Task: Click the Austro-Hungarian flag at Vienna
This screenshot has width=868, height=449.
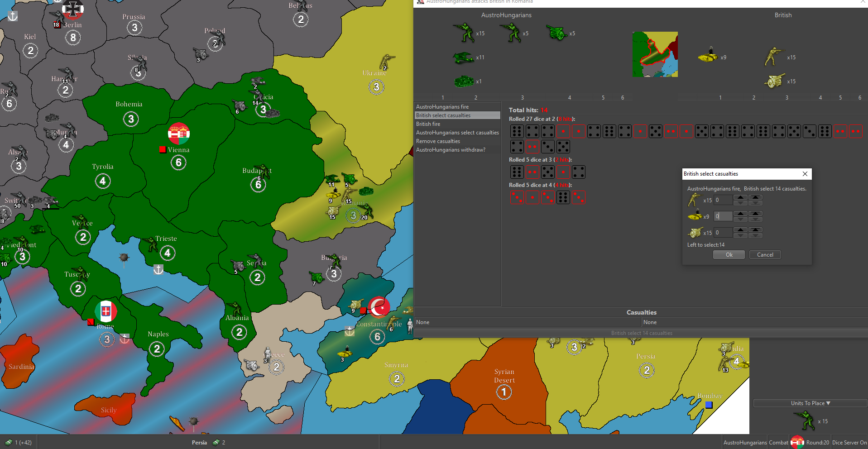Action: 179,134
